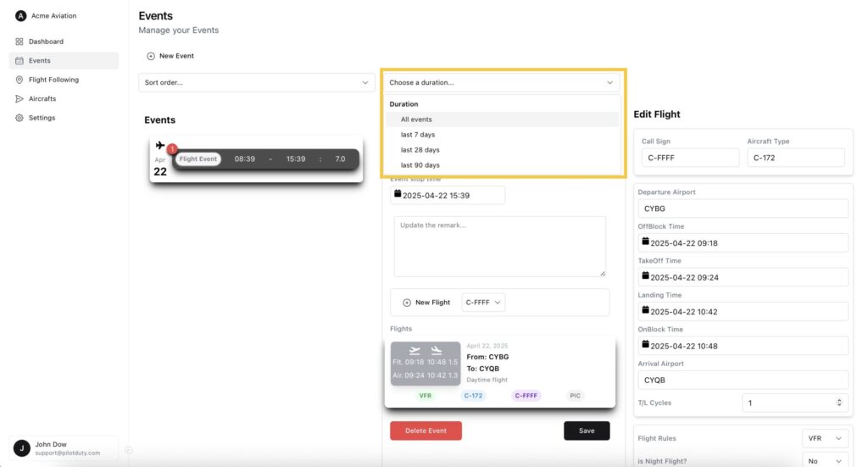Select the Flight Following pin icon
868x467 pixels.
tap(19, 80)
